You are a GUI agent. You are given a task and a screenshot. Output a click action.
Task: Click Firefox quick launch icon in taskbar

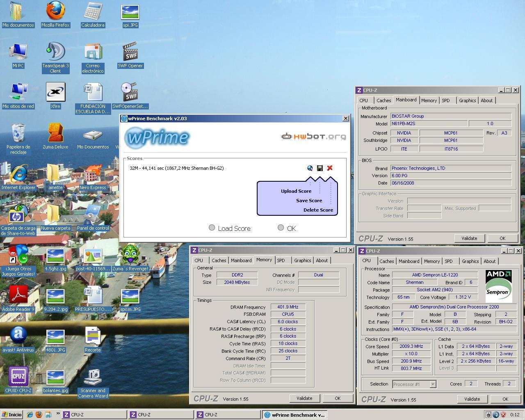[x=39, y=415]
